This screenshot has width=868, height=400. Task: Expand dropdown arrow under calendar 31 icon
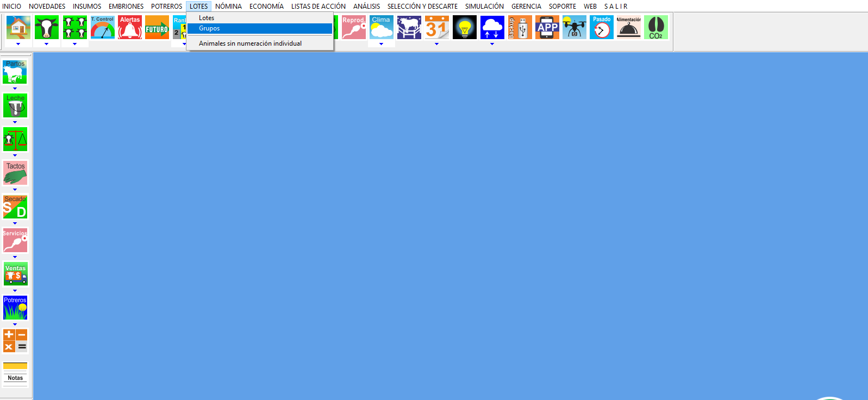(436, 44)
